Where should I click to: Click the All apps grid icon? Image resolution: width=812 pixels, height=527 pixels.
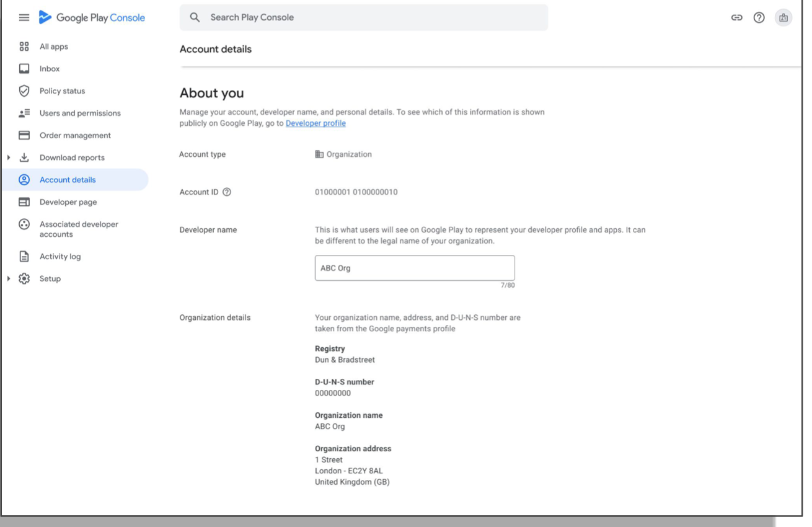(24, 46)
